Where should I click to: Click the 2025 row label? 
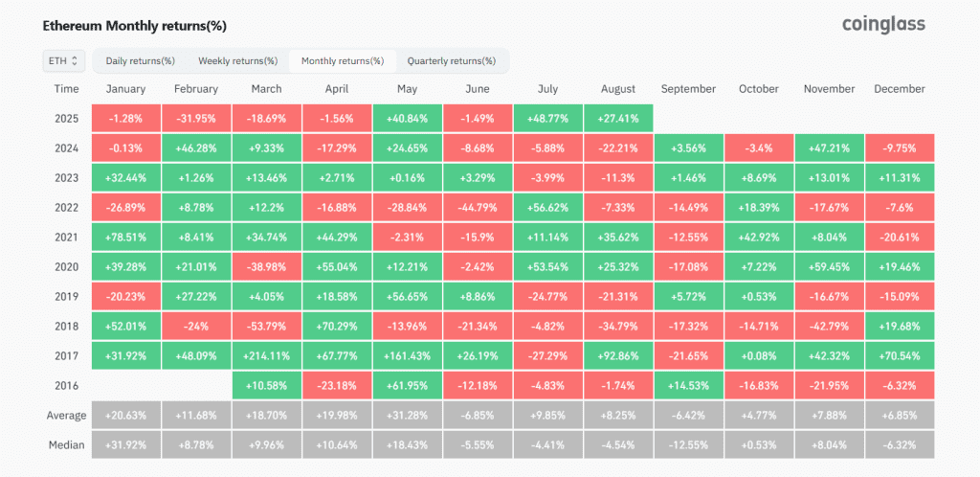point(66,118)
